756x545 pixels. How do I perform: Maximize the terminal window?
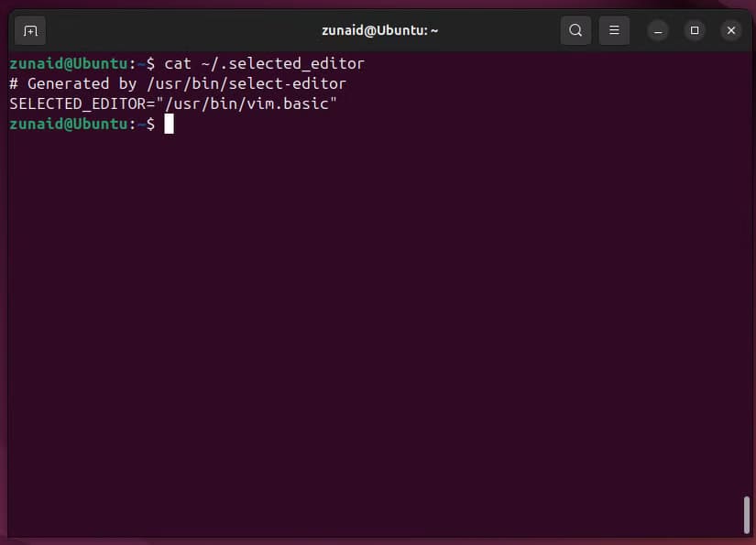pyautogui.click(x=695, y=30)
